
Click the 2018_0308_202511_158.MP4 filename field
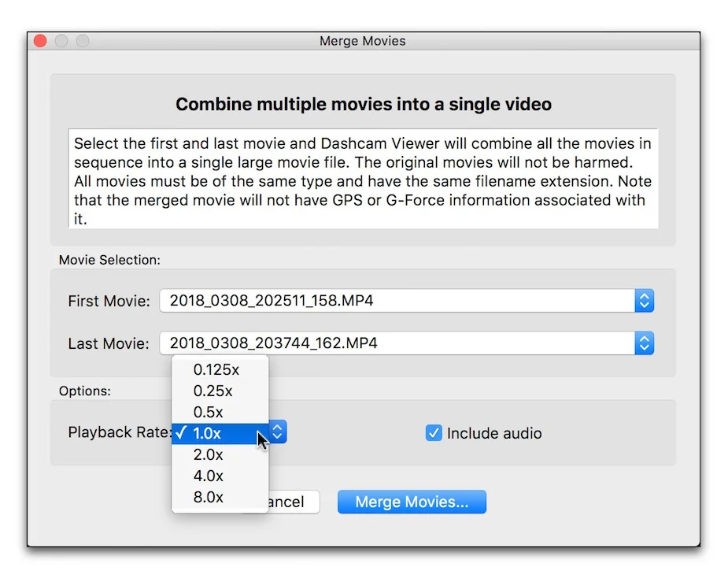tap(354, 300)
